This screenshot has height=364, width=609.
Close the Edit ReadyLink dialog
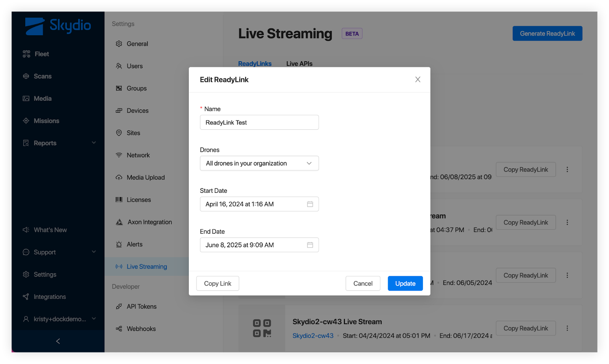(x=418, y=79)
